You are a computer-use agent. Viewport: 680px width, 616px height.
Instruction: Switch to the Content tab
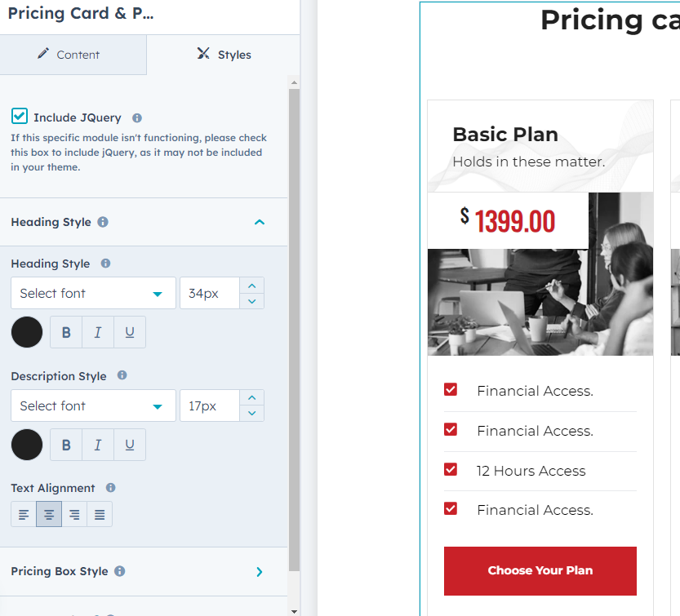click(x=73, y=55)
